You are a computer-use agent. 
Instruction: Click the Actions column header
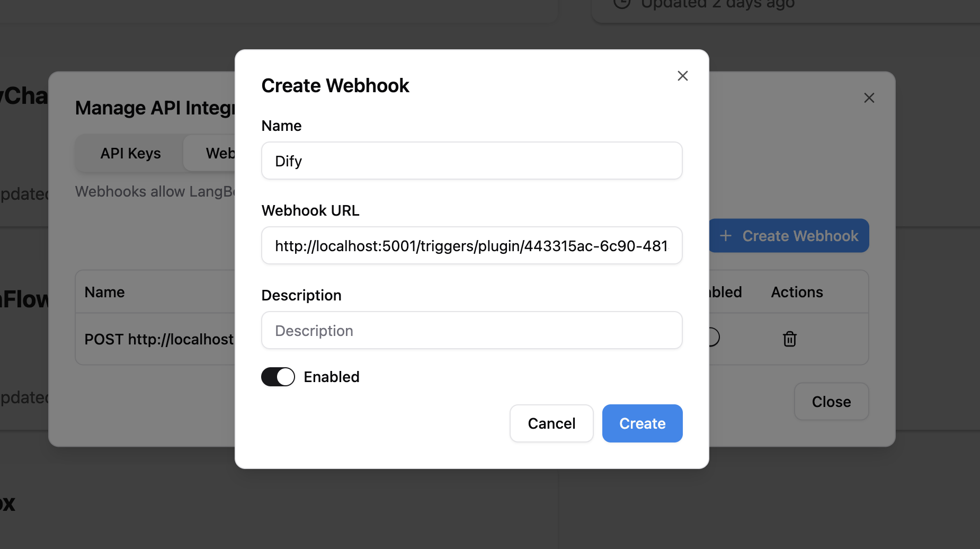tap(797, 292)
